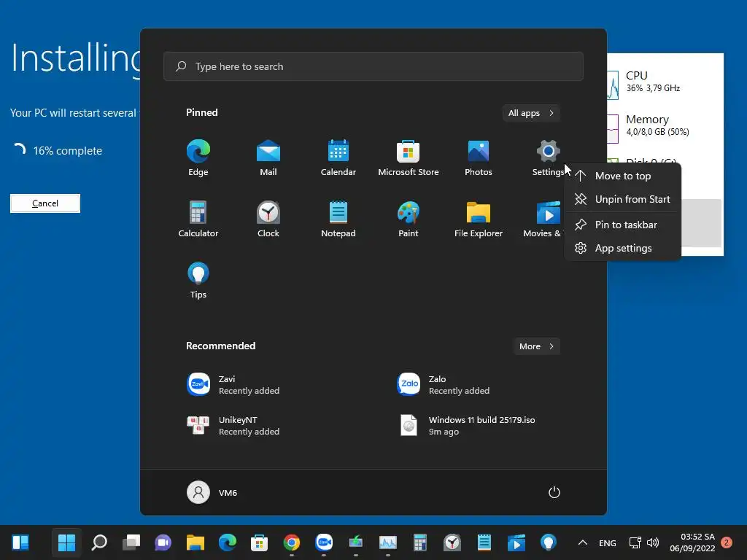
Task: Click the Start button on taskbar
Action: [66, 542]
